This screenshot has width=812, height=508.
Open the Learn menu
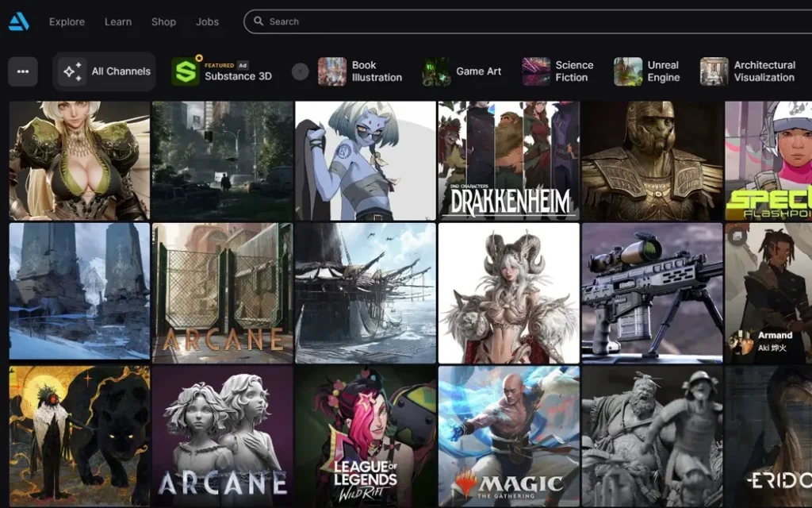click(x=118, y=21)
